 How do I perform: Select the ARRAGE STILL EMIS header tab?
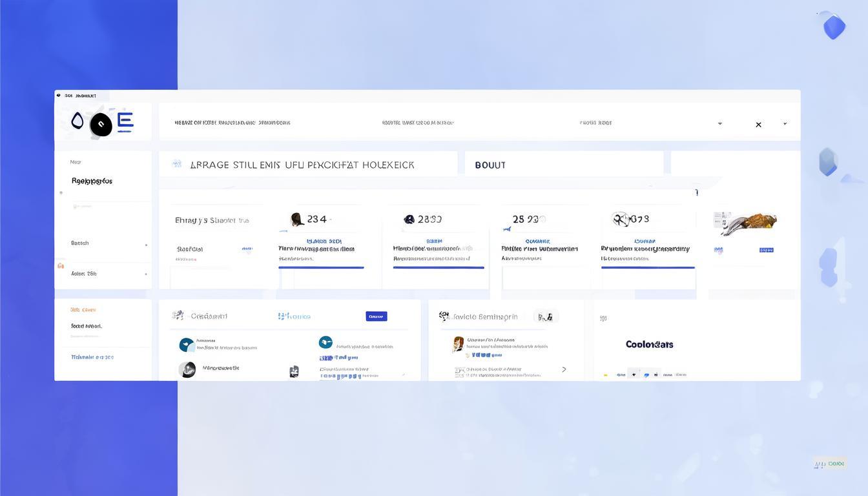pos(302,165)
